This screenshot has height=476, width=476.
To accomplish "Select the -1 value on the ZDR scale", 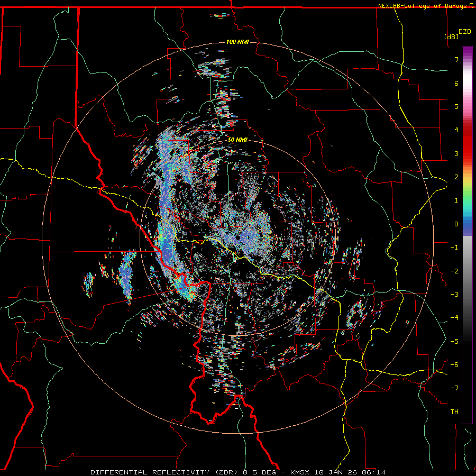I will [454, 248].
